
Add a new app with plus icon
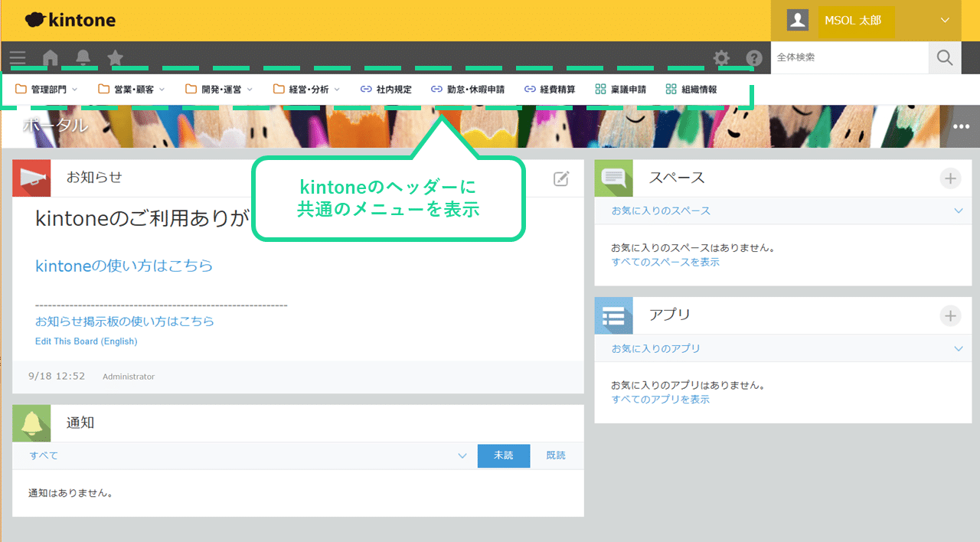pos(950,315)
